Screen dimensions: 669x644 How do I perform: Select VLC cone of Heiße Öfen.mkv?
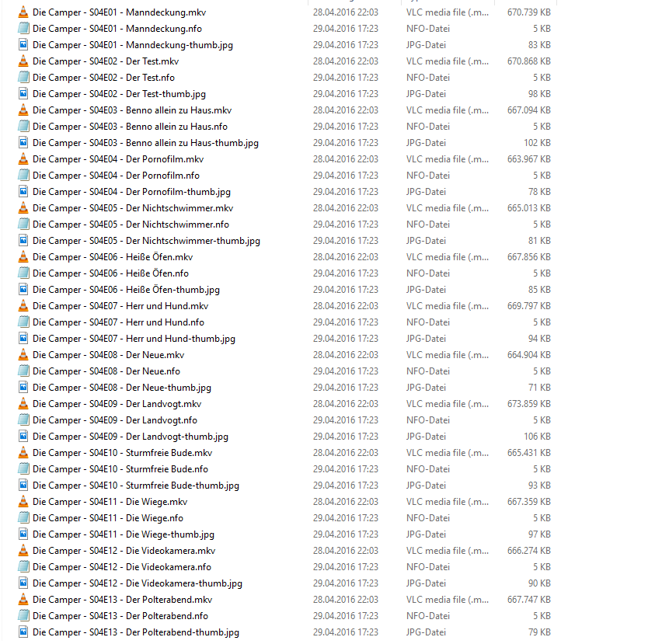(23, 257)
